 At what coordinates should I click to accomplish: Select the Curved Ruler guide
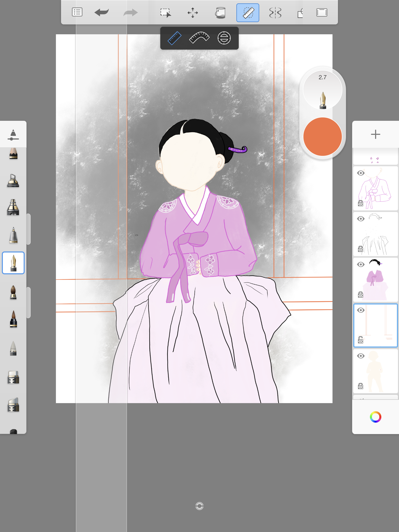coord(199,38)
